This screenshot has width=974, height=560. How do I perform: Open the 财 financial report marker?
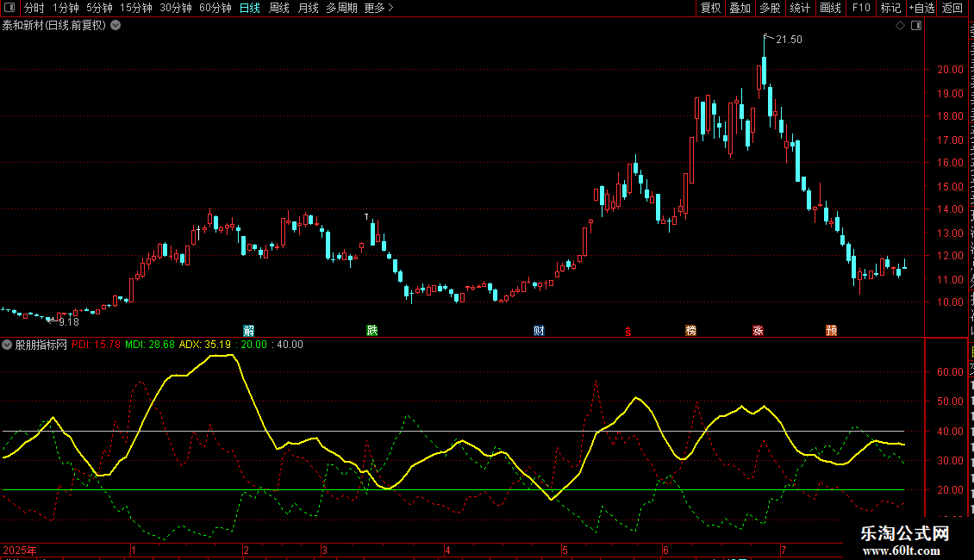[539, 330]
